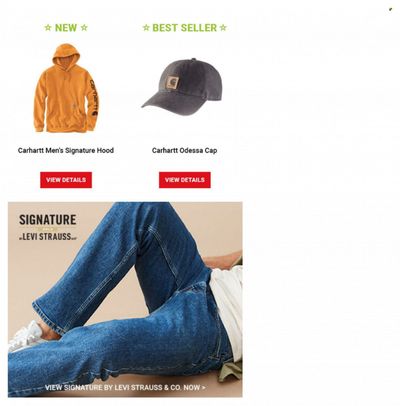
Task: Click the star icon left of BEST SELLER
Action: [146, 28]
